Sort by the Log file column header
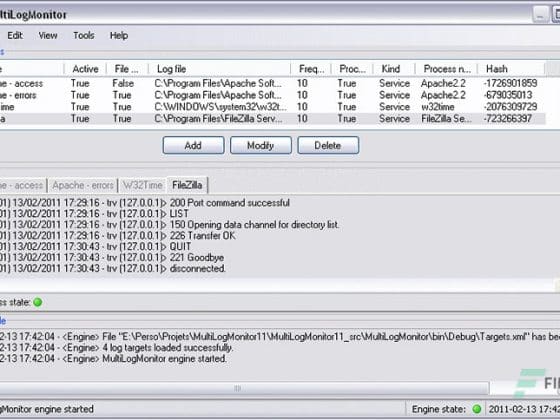The image size is (560, 420). pyautogui.click(x=220, y=69)
